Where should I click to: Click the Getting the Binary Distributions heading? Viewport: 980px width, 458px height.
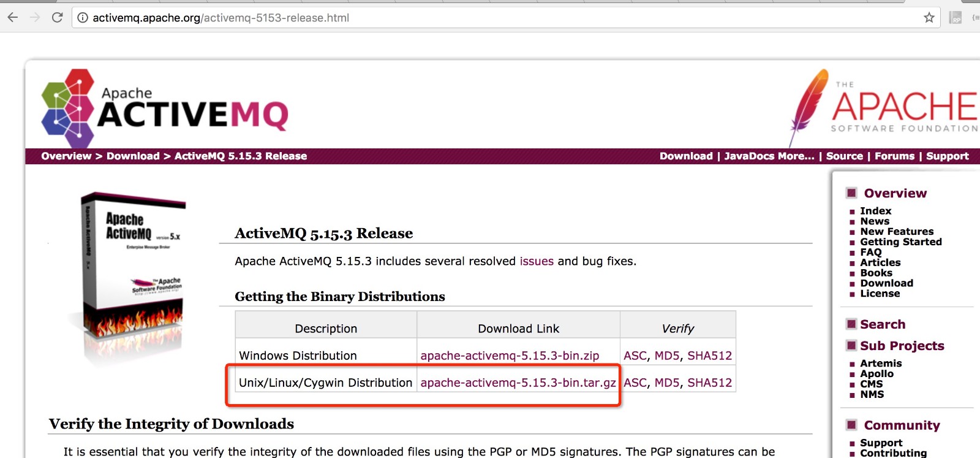[339, 297]
